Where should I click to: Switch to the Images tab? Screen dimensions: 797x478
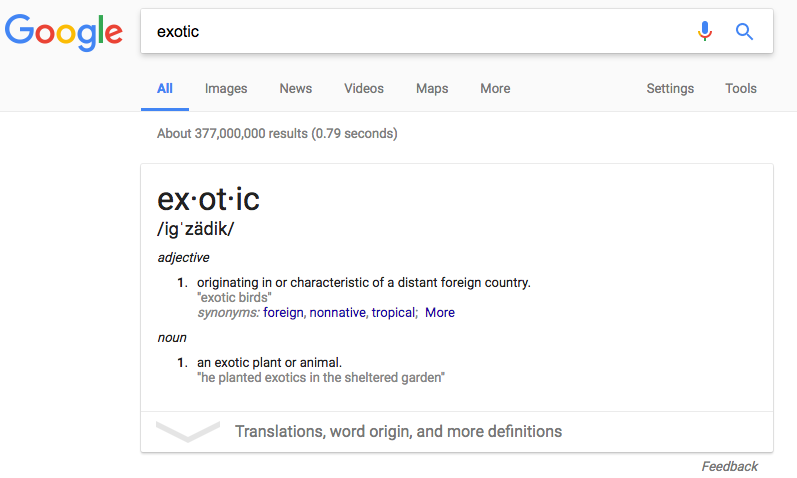coord(226,88)
